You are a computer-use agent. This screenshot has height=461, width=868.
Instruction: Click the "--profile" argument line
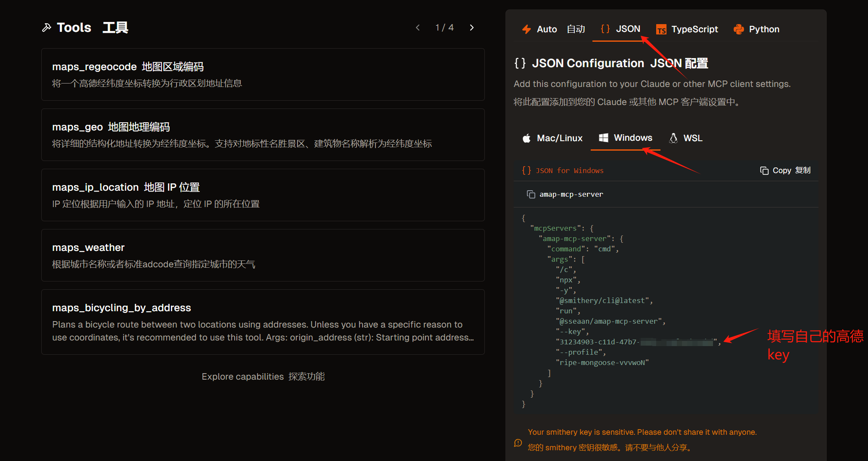tap(581, 352)
